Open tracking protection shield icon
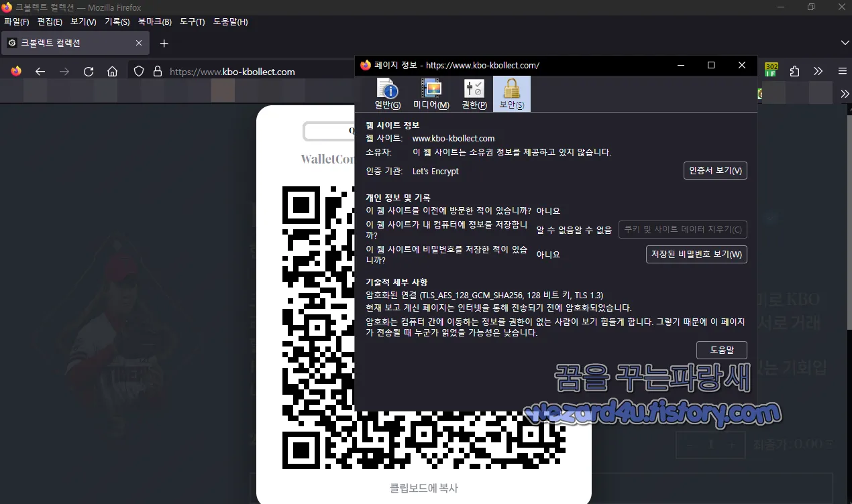 point(139,72)
